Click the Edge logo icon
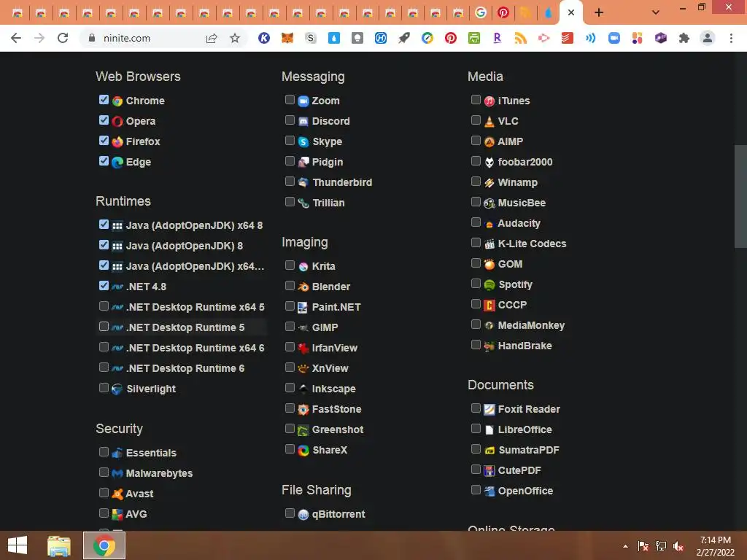This screenshot has height=560, width=747. click(x=117, y=163)
